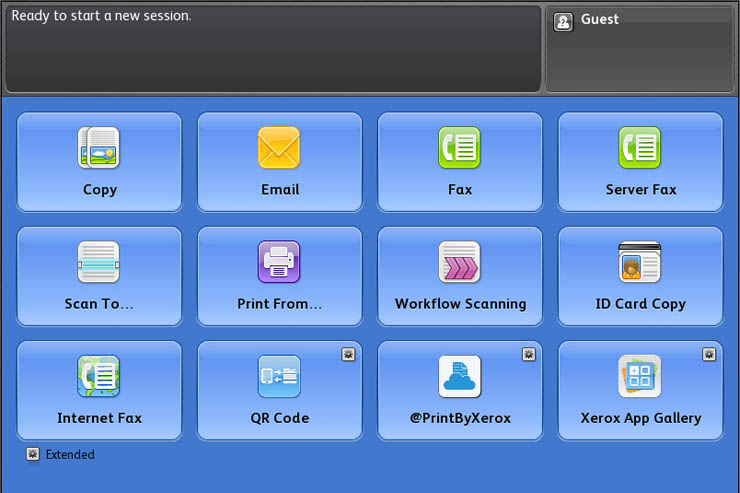Tap the Email envelope icon
Screen dimensions: 740x493
[279, 148]
